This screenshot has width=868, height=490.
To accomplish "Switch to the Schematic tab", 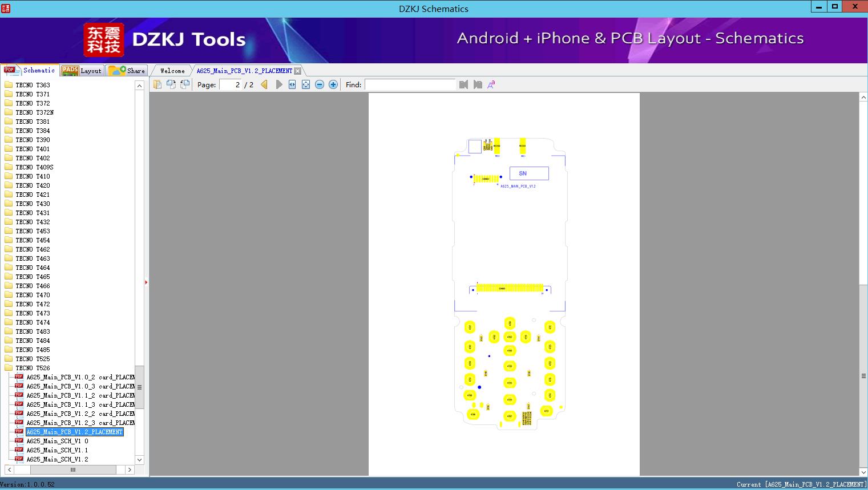I will click(x=30, y=70).
